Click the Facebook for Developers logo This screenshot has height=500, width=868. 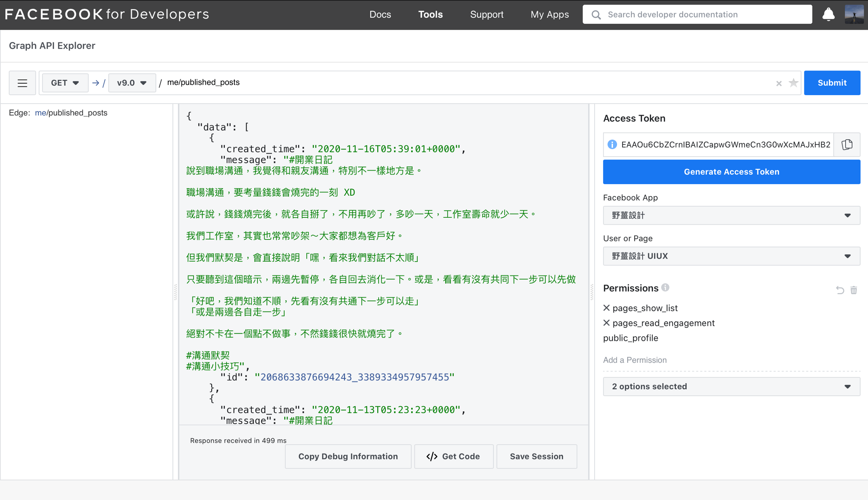(x=107, y=14)
